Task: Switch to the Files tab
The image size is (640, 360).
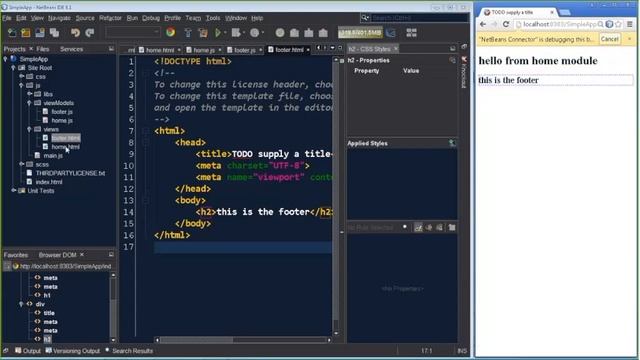Action: (43, 49)
